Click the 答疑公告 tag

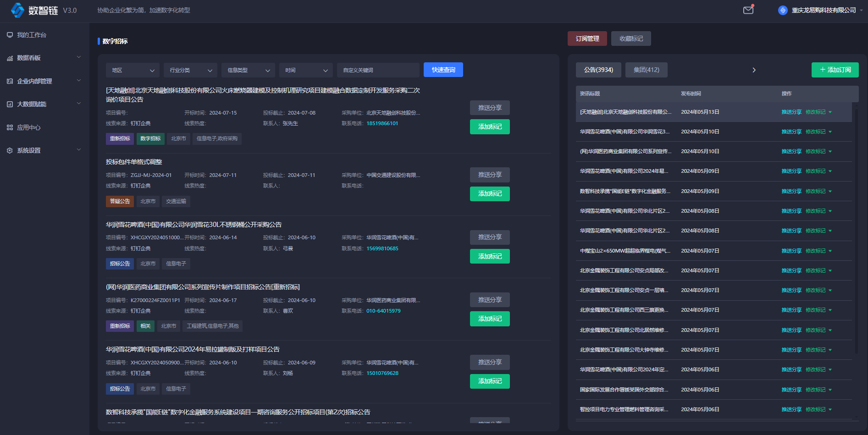[120, 201]
